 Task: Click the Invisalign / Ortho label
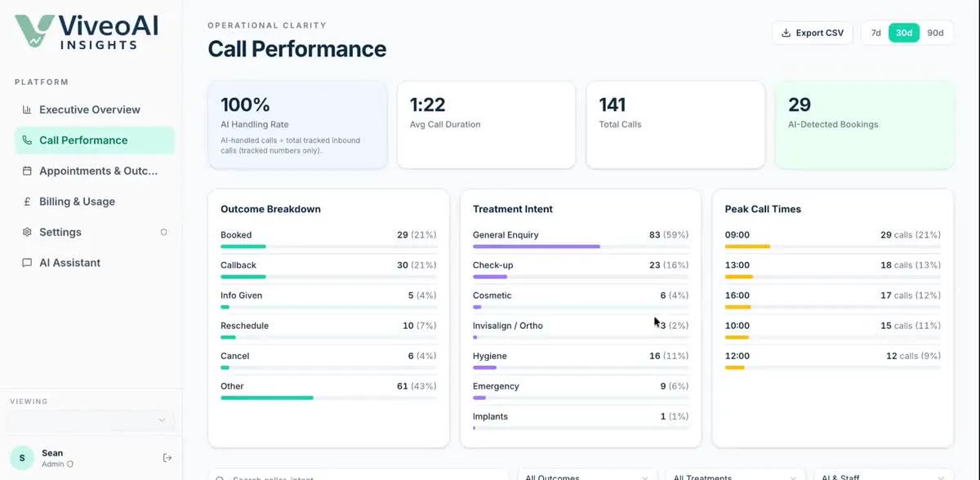508,326
